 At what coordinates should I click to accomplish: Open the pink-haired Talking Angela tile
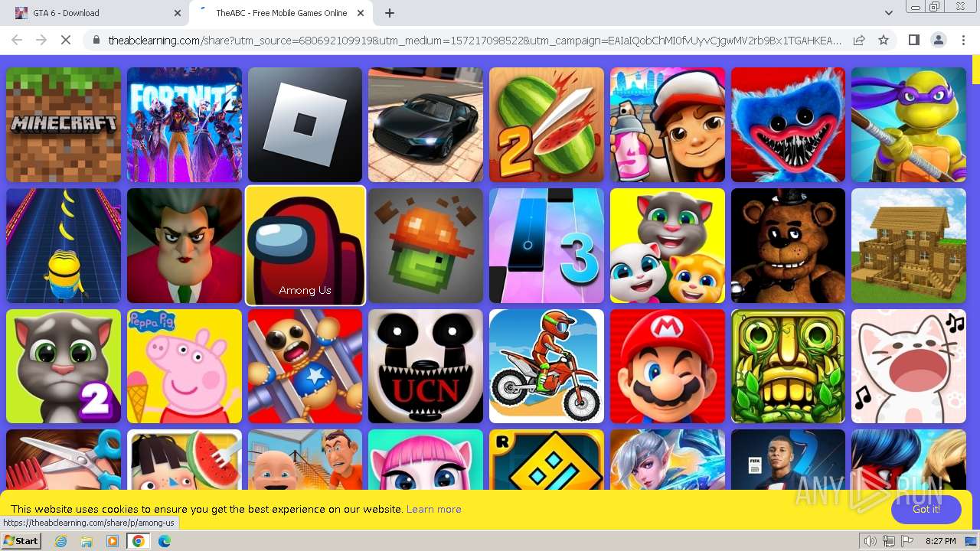point(426,459)
